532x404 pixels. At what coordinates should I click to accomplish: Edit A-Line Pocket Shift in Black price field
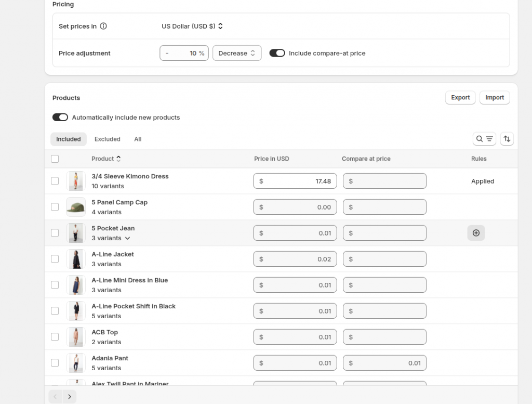coord(295,311)
